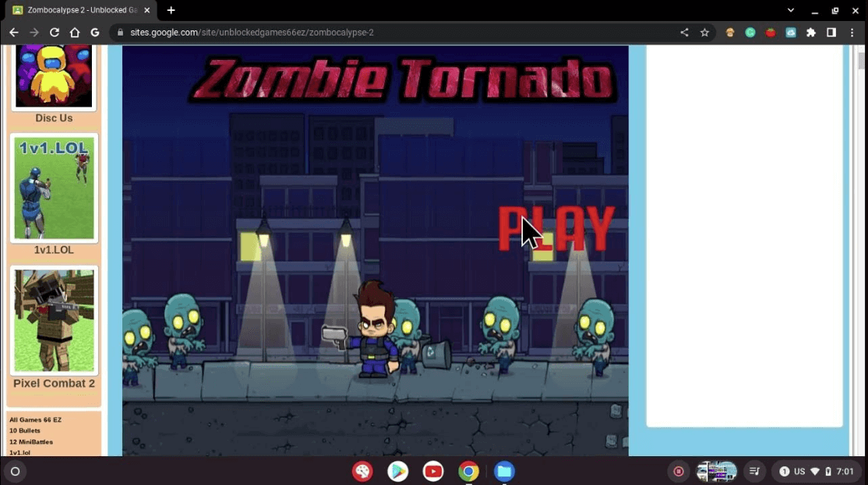Open the recent screenshots preview in the shelf
The width and height of the screenshot is (868, 485).
tap(716, 471)
